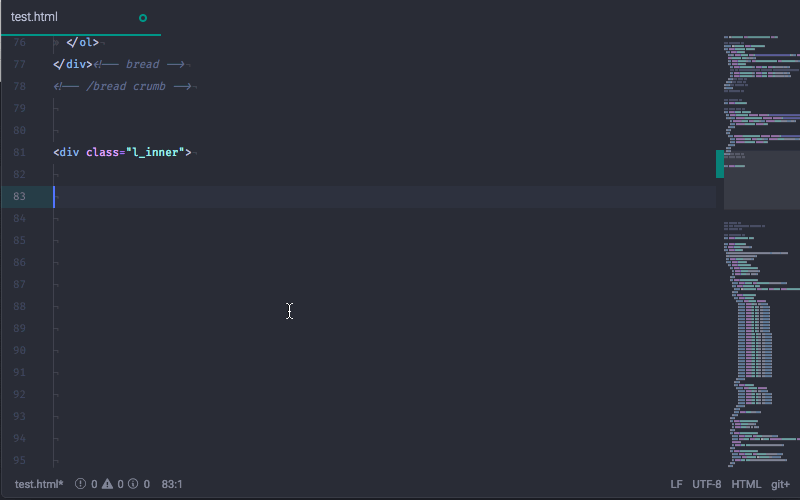Open the HTML grammar selector

tap(746, 484)
